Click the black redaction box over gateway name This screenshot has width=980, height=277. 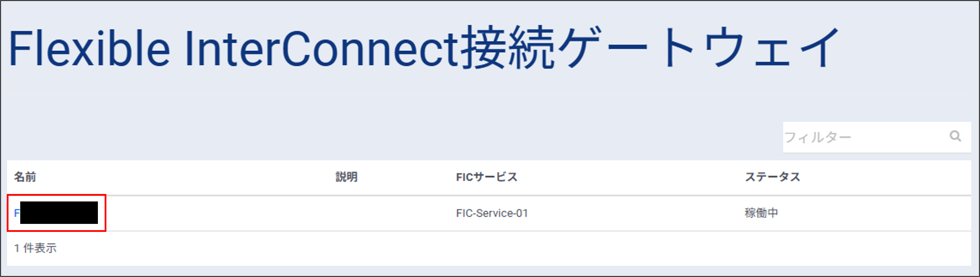pos(59,213)
